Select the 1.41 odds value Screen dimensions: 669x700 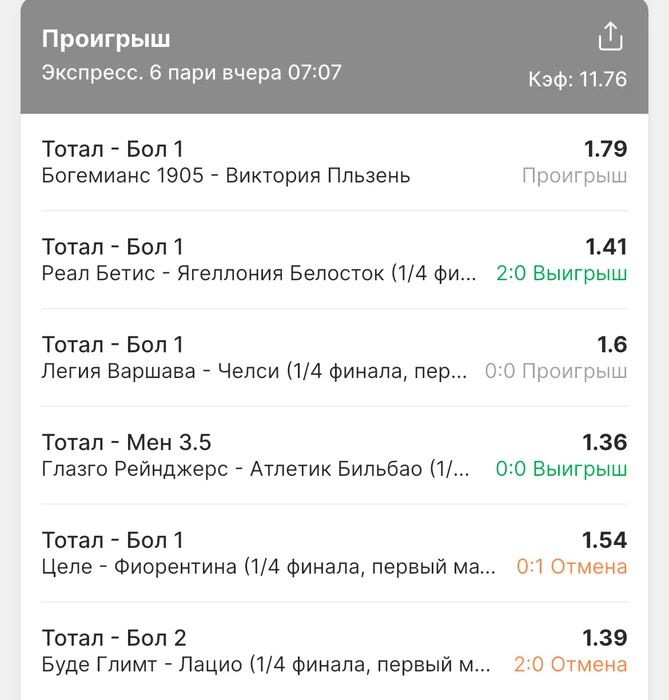(606, 246)
